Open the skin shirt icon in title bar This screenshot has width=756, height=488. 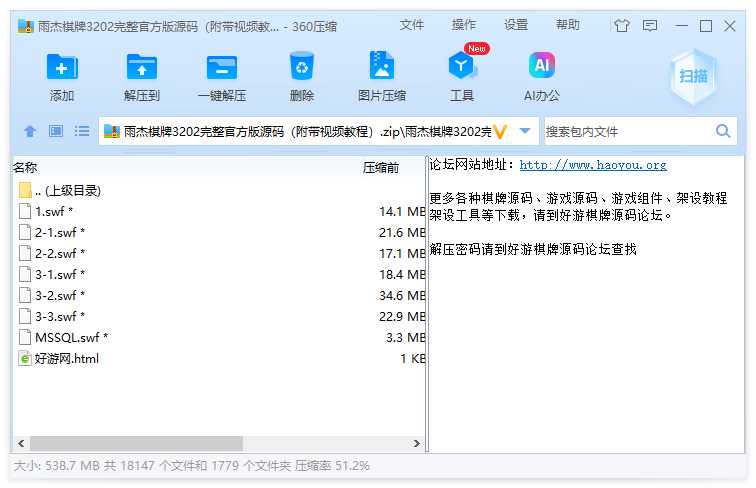click(x=622, y=26)
